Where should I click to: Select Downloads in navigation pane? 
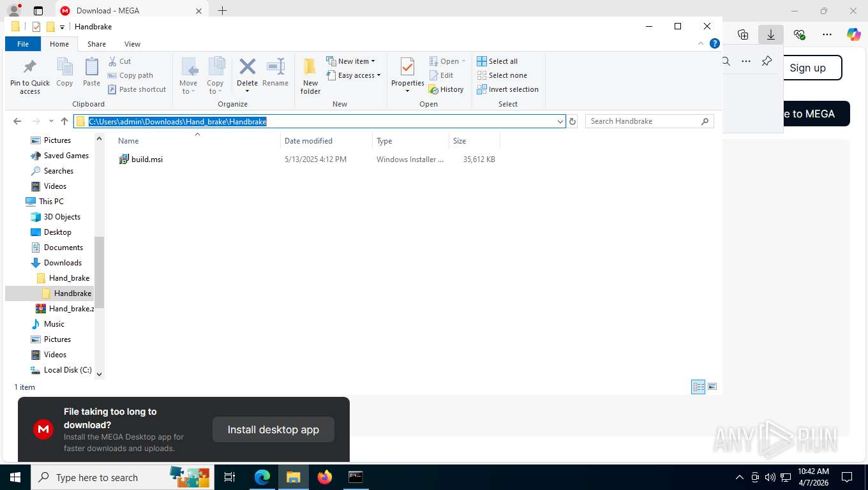point(56,263)
